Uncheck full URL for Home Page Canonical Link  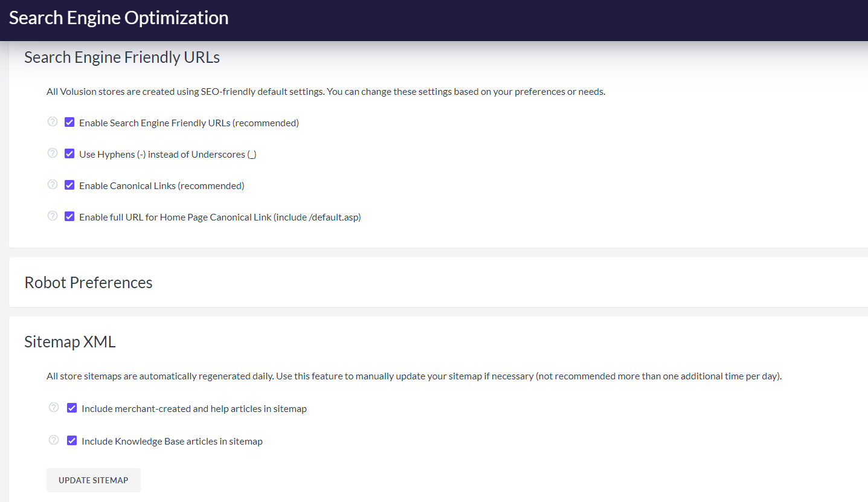69,217
